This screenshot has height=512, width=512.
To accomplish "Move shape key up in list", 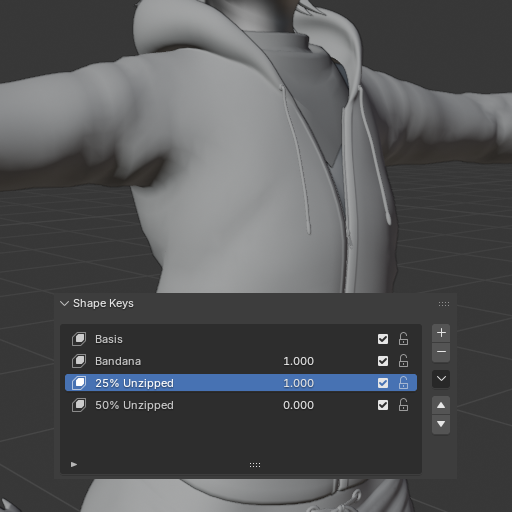I will (x=441, y=405).
